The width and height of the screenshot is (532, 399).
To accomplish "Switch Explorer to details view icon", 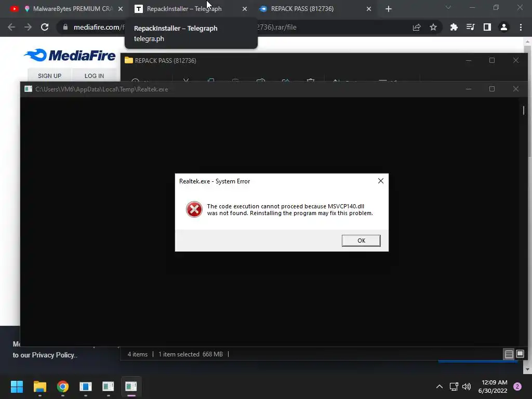I will tap(509, 354).
